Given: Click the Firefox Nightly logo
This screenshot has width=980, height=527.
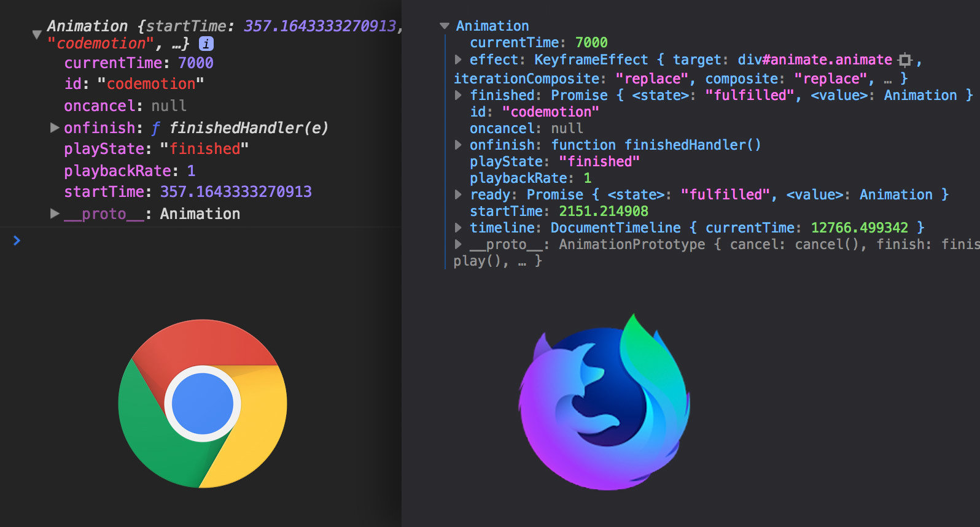Looking at the screenshot, I should click(604, 402).
